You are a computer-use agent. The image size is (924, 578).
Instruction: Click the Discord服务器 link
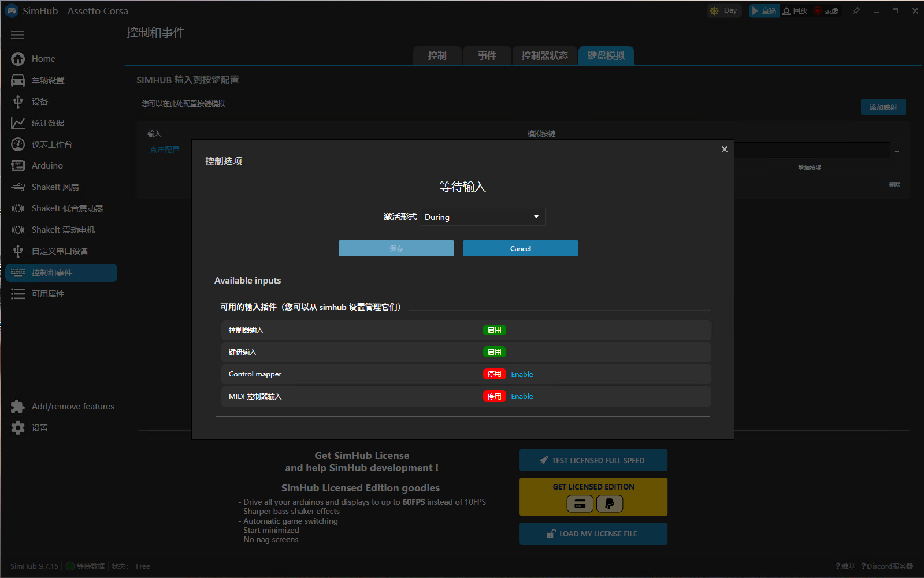[x=887, y=566]
